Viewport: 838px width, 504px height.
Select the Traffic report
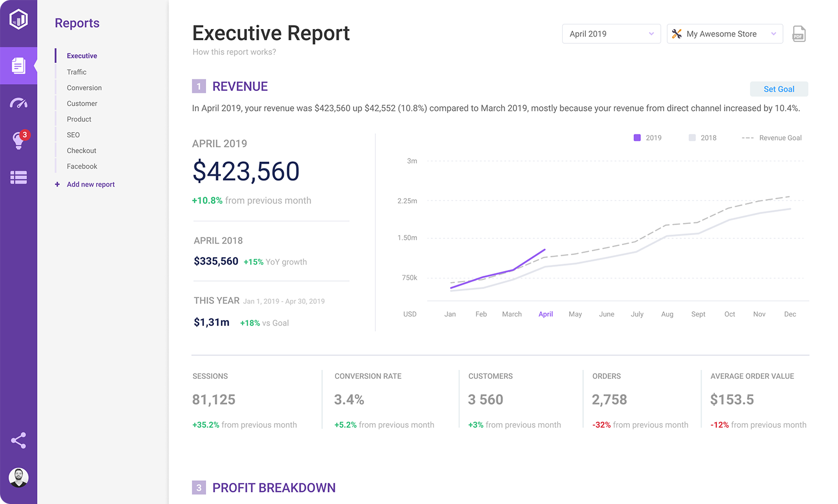(x=77, y=72)
